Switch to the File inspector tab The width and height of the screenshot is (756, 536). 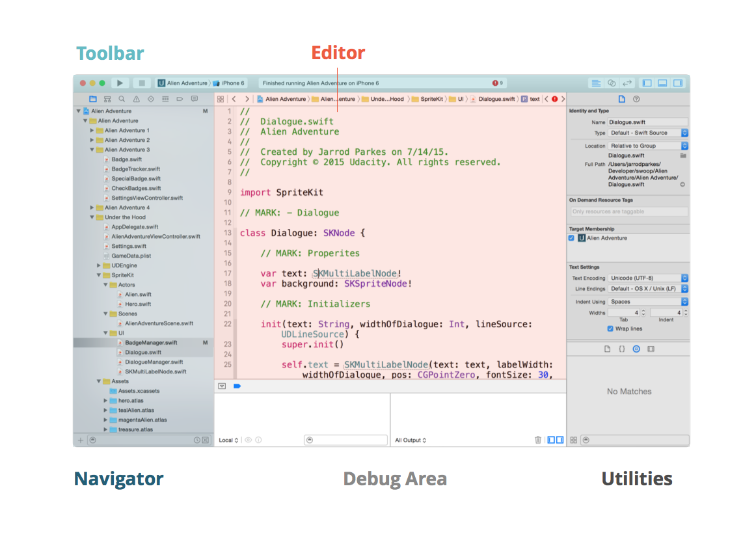click(x=621, y=99)
